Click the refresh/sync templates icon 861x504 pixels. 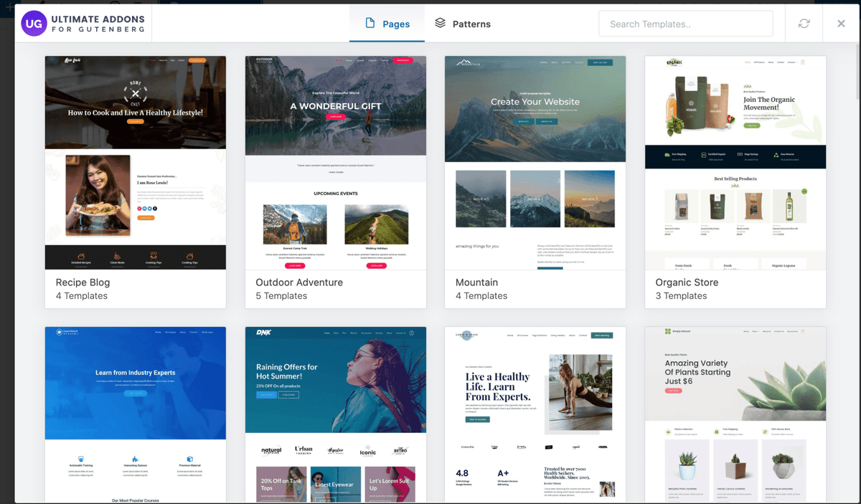coord(804,24)
